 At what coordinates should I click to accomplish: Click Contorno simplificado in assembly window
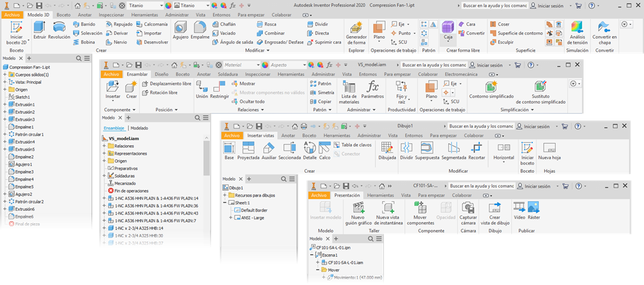pyautogui.click(x=491, y=90)
